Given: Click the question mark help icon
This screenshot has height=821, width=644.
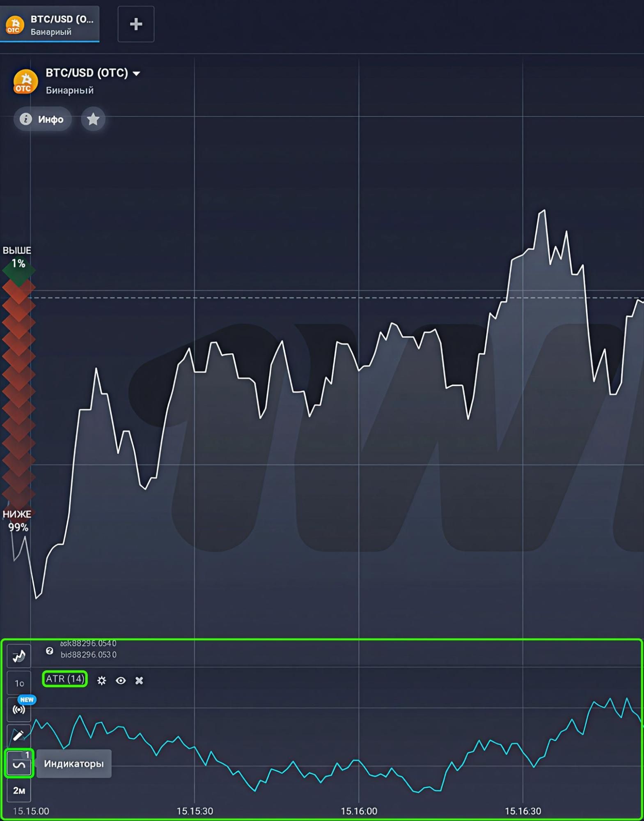Looking at the screenshot, I should pyautogui.click(x=49, y=651).
